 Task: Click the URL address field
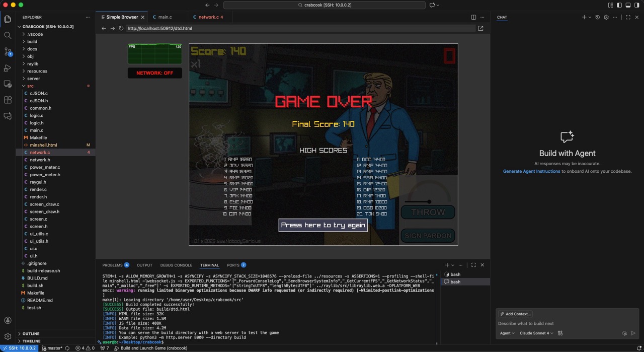(x=300, y=29)
